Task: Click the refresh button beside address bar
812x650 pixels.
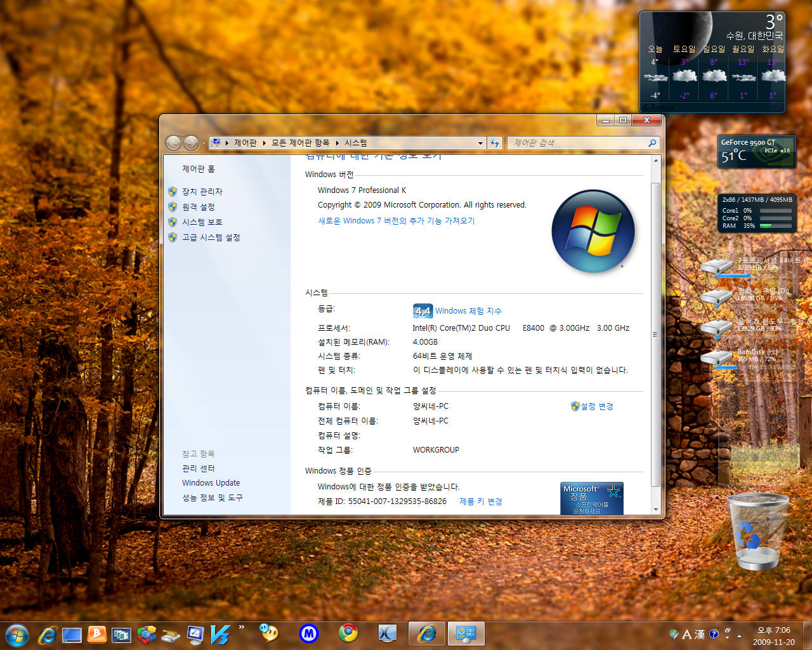Action: point(495,143)
